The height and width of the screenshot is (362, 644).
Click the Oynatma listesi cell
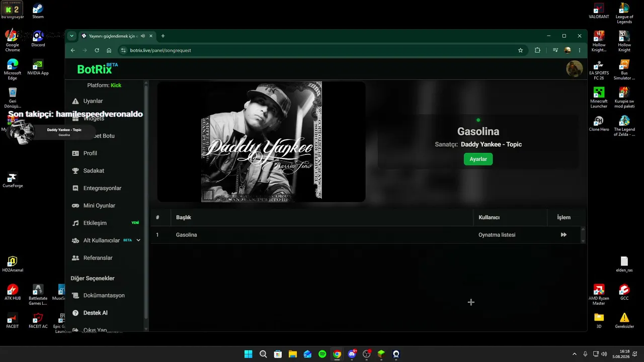[497, 235]
